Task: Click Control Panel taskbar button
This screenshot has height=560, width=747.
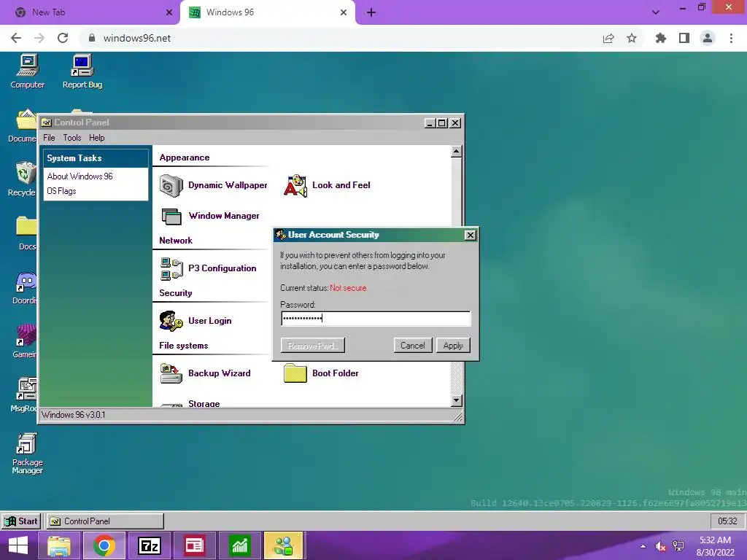Action: pos(105,521)
